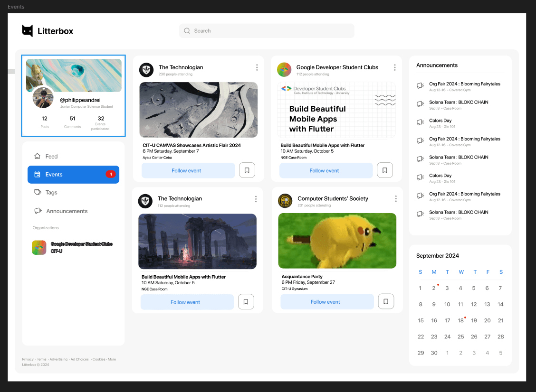
Task: Click the profile cover banner image
Action: tap(74, 75)
